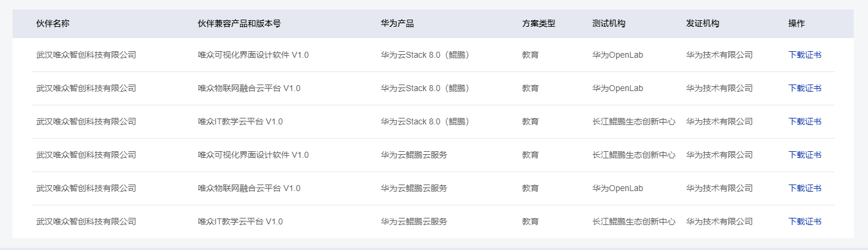Image resolution: width=868 pixels, height=250 pixels.
Task: Select 华为OpenLab in the first table row
Action: (618, 55)
